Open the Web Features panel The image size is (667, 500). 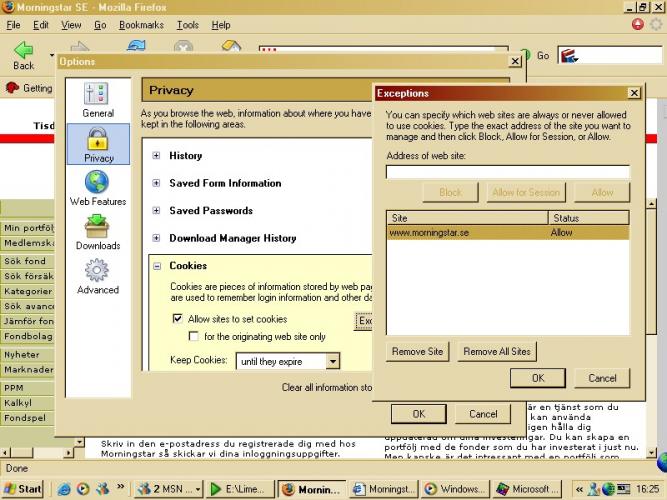click(x=98, y=188)
